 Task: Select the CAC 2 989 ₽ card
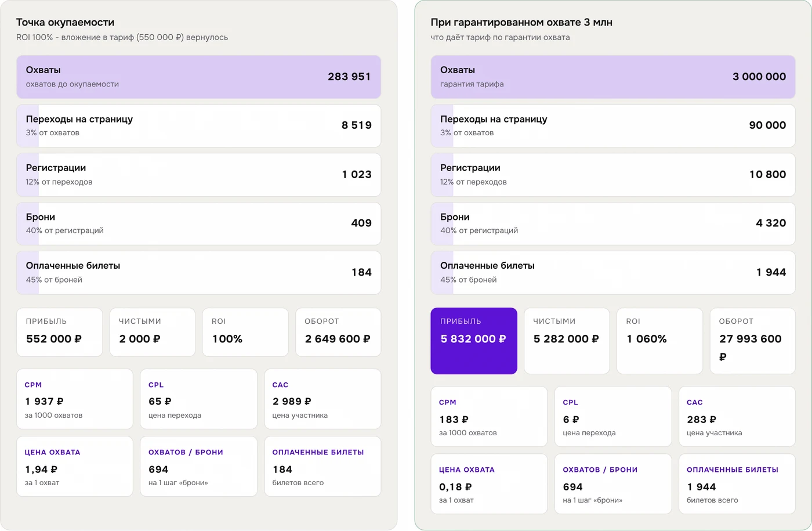(322, 399)
